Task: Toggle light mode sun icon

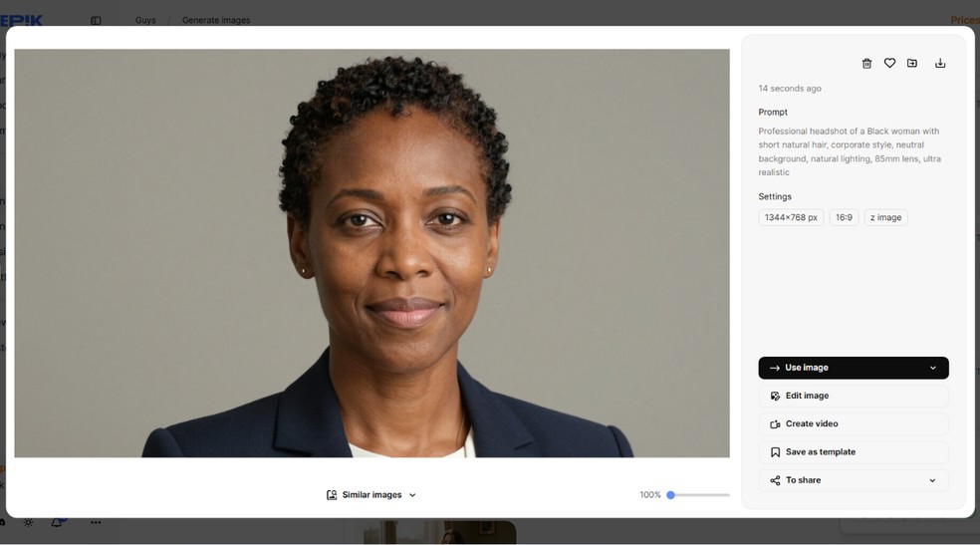Action: tap(28, 522)
